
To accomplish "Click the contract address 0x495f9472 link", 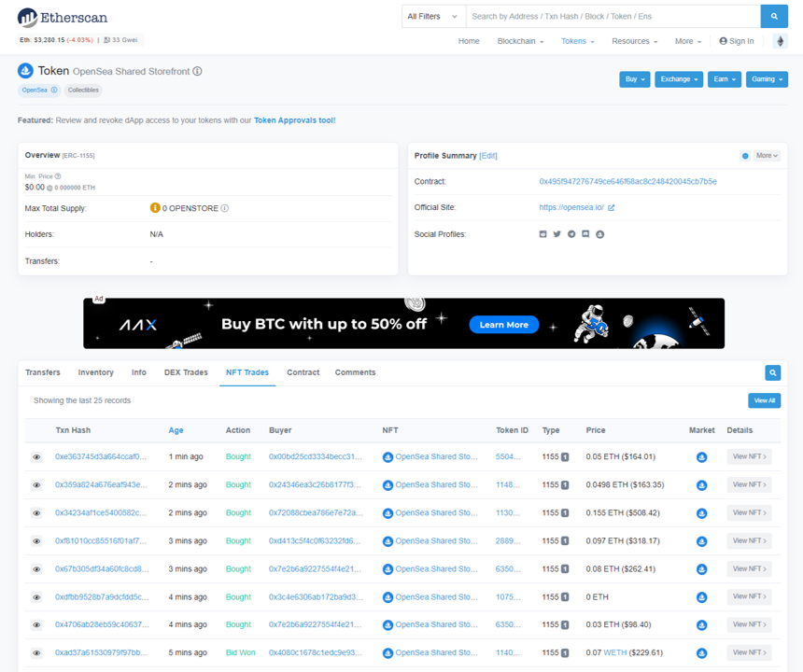I will [627, 182].
